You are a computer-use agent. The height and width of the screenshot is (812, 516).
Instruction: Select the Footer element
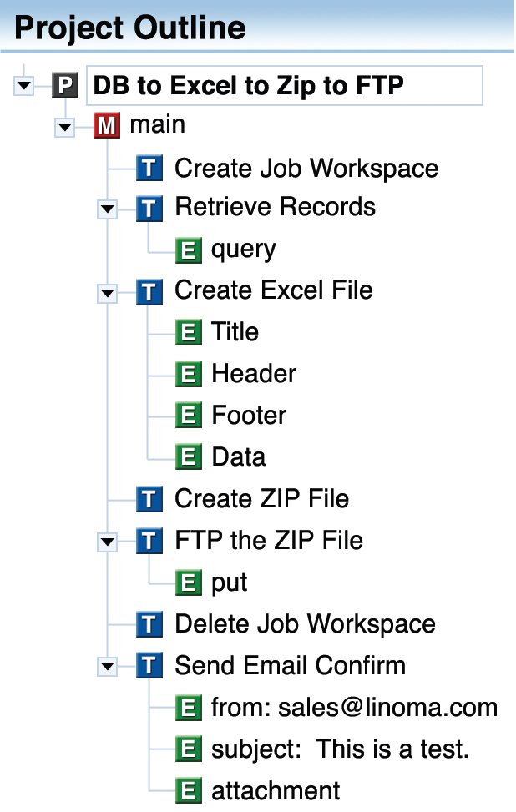point(249,416)
